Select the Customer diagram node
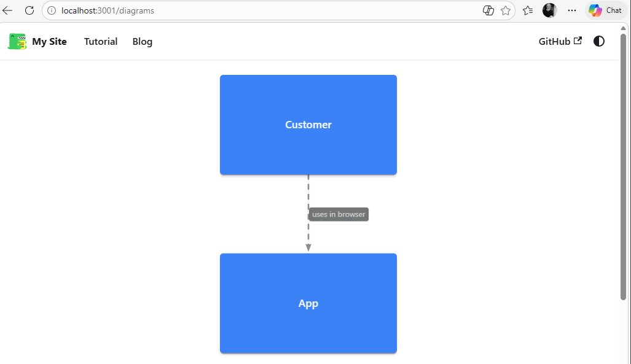The height and width of the screenshot is (364, 631). tap(308, 125)
